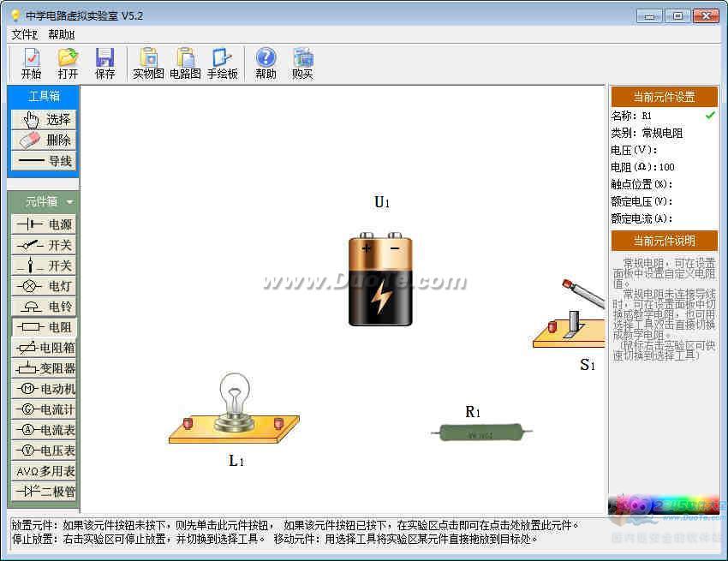The width and height of the screenshot is (728, 561).
Task: Click the 电阻(Ω) value field
Action: point(666,167)
